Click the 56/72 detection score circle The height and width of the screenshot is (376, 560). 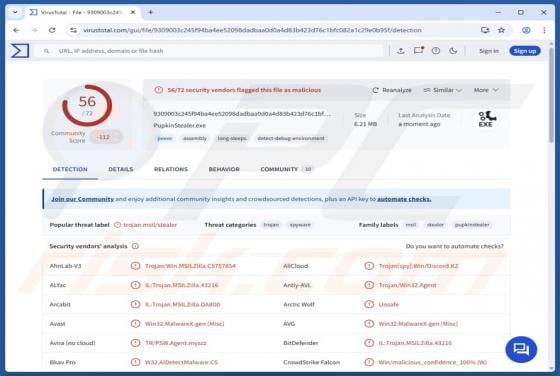87,105
